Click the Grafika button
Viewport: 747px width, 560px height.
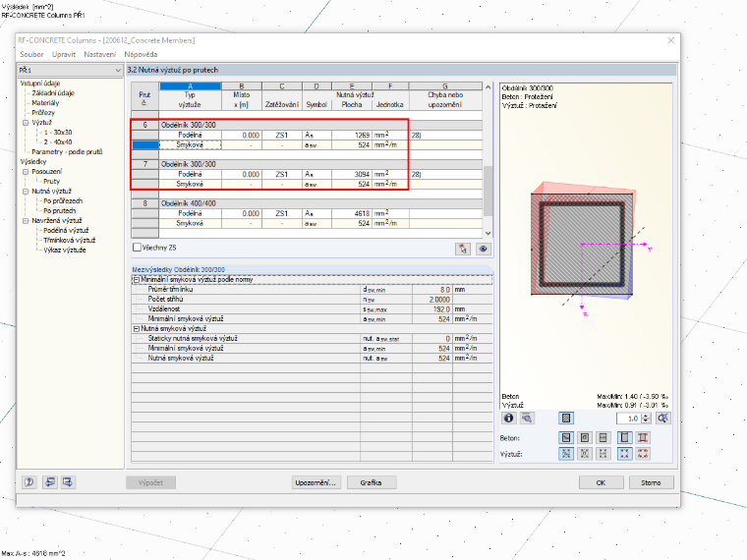click(x=371, y=482)
